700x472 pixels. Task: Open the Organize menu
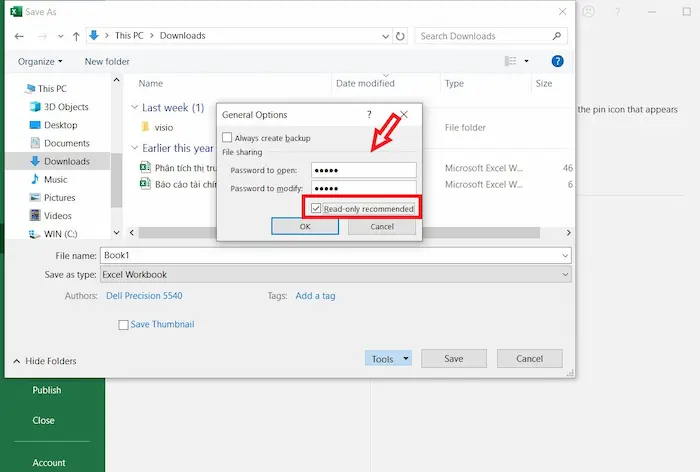(x=40, y=62)
